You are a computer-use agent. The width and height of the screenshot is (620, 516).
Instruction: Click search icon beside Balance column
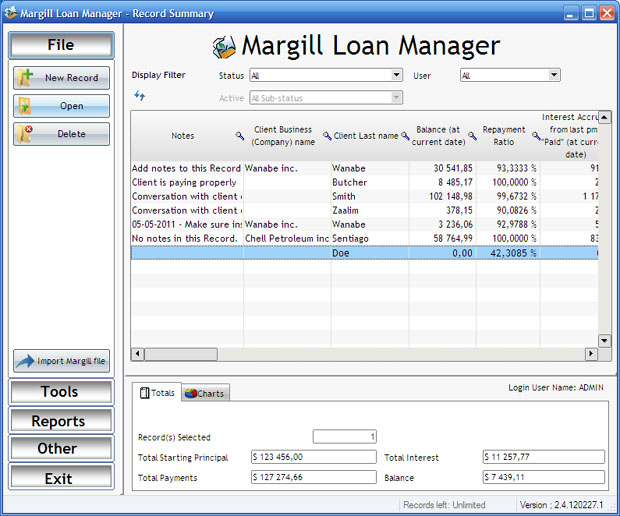(x=472, y=136)
